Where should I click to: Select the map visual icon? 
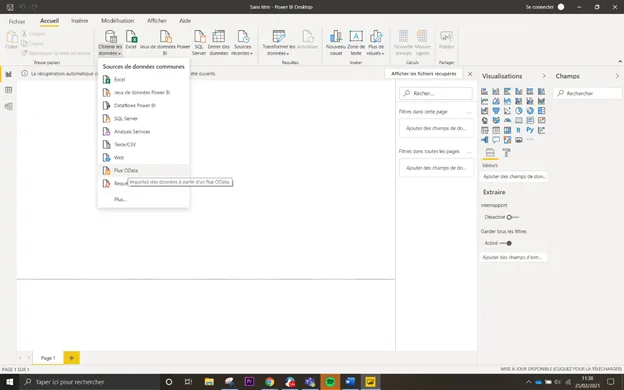(x=484, y=120)
